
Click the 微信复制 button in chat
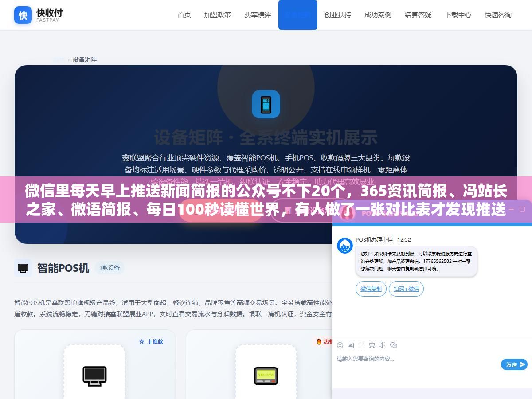[x=371, y=289]
